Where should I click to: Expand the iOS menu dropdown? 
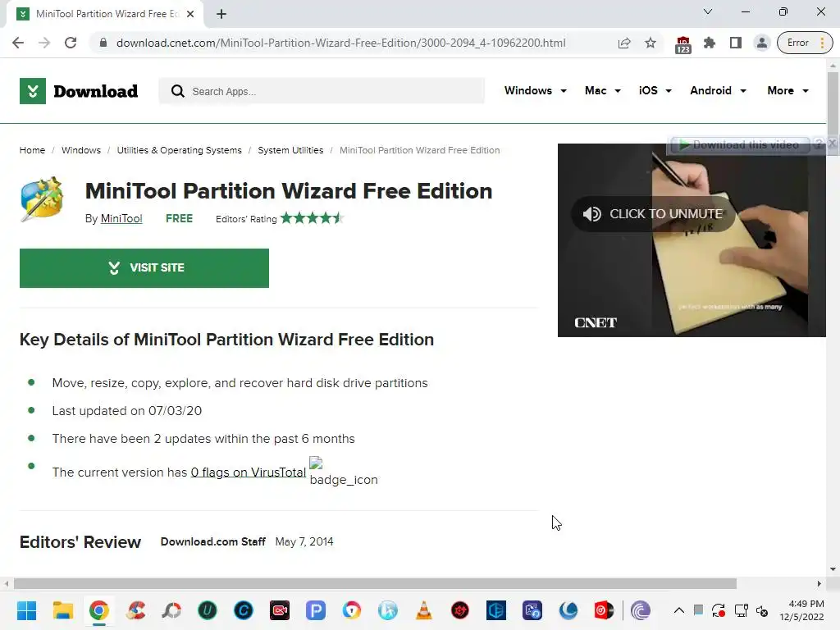[655, 90]
